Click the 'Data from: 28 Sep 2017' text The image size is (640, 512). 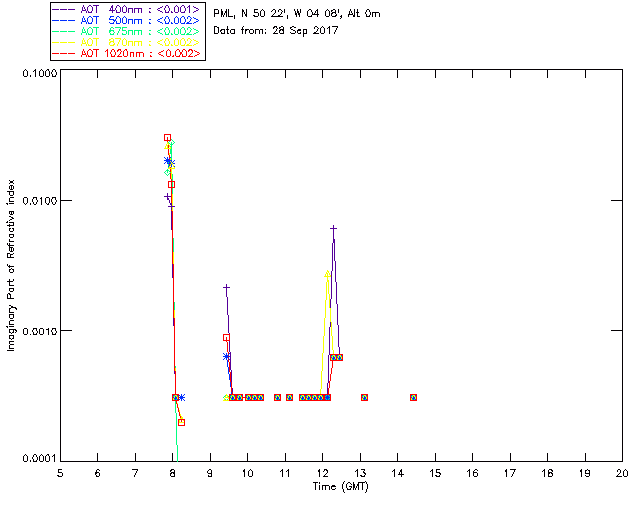pos(276,31)
